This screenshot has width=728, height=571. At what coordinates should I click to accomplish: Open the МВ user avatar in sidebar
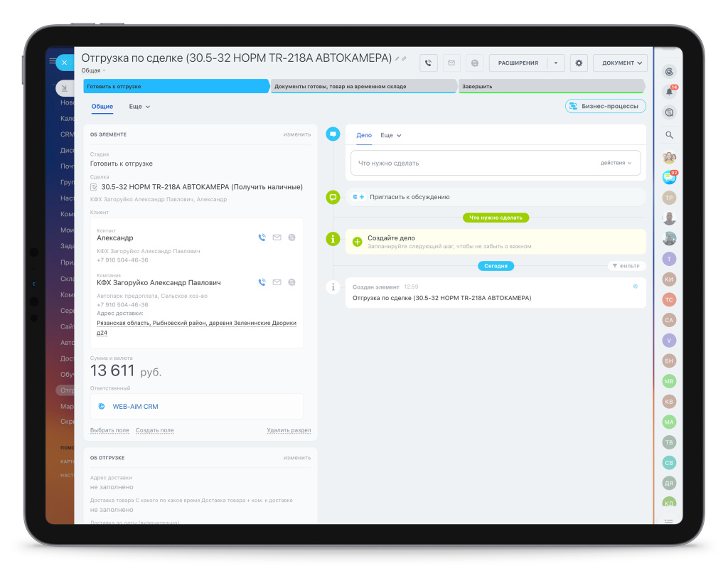pos(669,381)
